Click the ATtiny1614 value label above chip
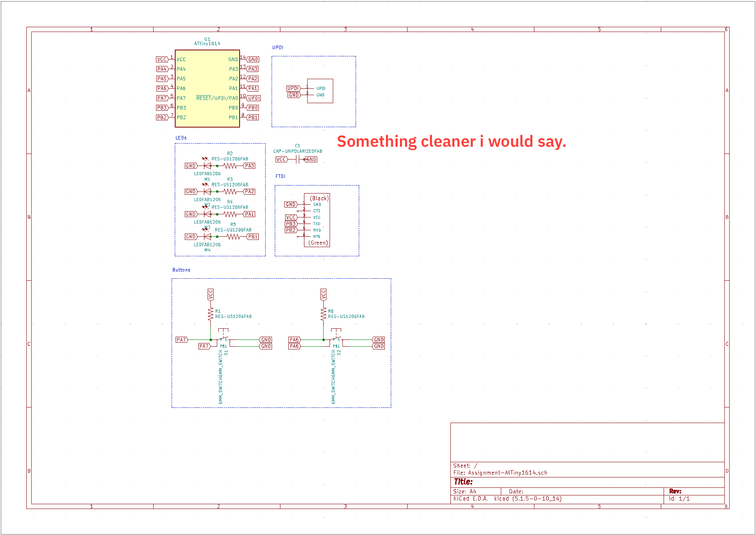The width and height of the screenshot is (756, 535). point(207,44)
